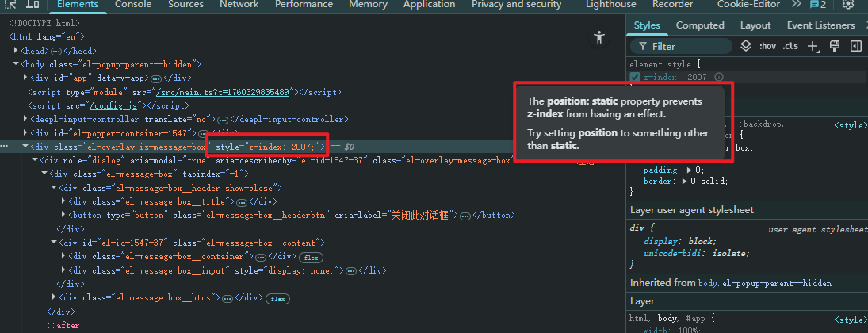The width and height of the screenshot is (868, 333).
Task: Open the /config.js script link
Action: tap(113, 105)
